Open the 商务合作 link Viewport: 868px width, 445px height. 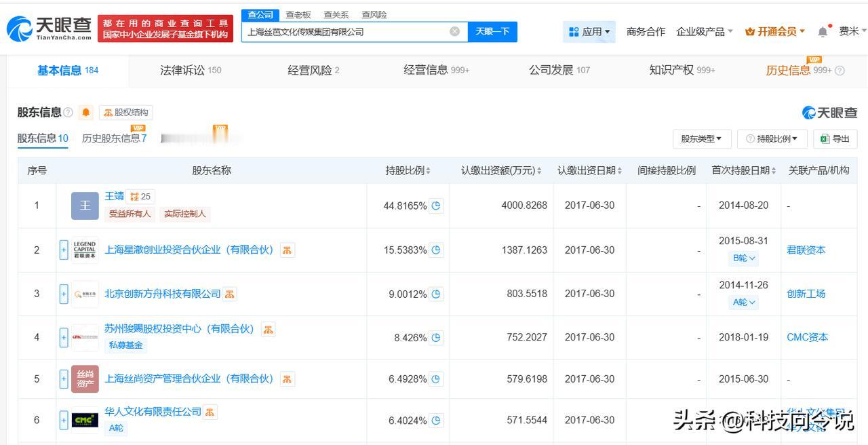(646, 31)
